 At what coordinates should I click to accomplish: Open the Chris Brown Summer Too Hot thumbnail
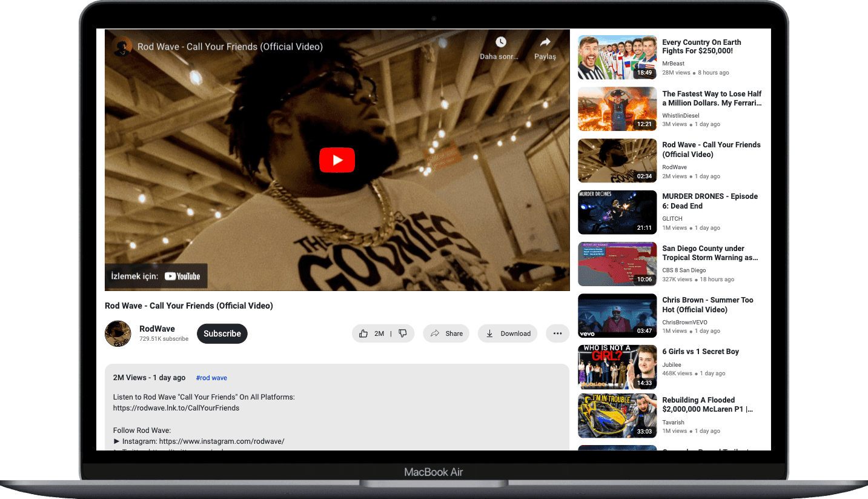(617, 316)
